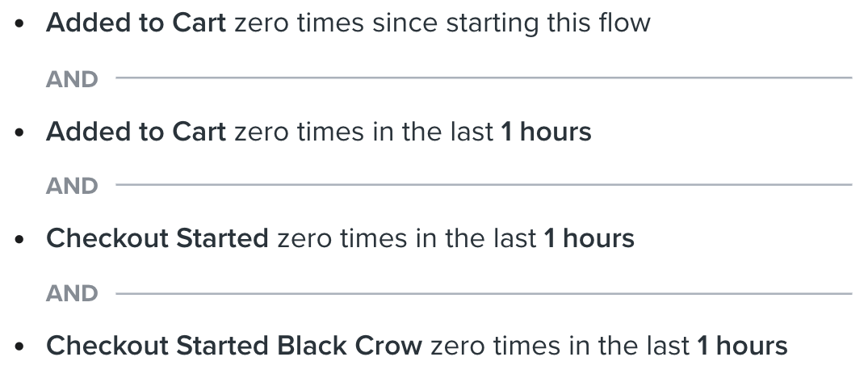Click "zero times in the last" after Added to Cart

point(363,132)
